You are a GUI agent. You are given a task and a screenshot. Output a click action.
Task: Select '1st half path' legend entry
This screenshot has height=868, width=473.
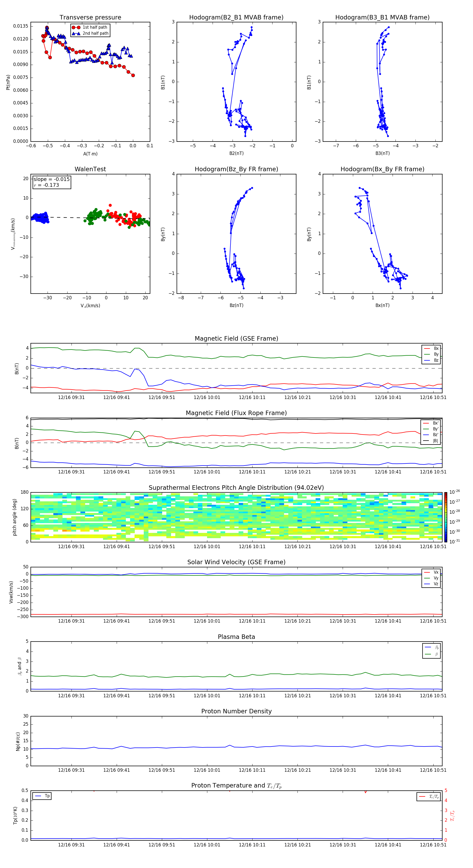click(x=90, y=27)
